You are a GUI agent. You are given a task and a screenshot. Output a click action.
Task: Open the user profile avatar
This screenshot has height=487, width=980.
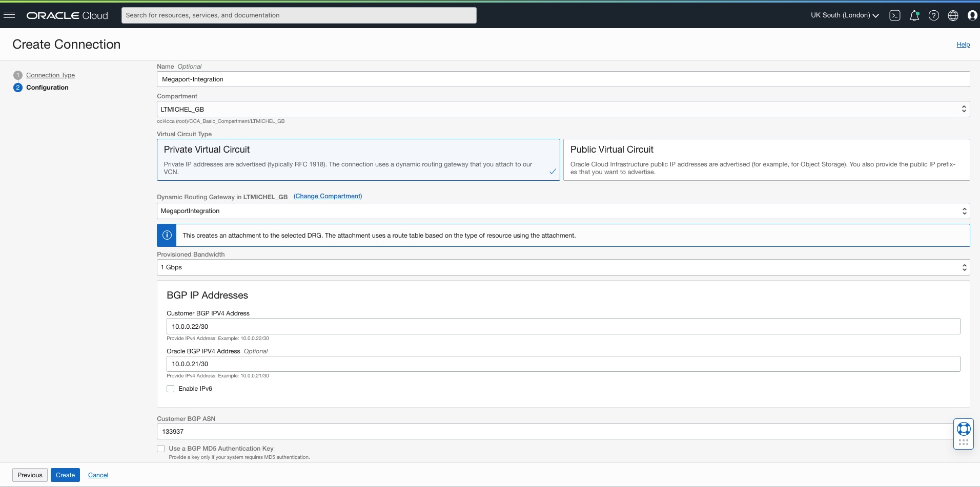pyautogui.click(x=972, y=15)
